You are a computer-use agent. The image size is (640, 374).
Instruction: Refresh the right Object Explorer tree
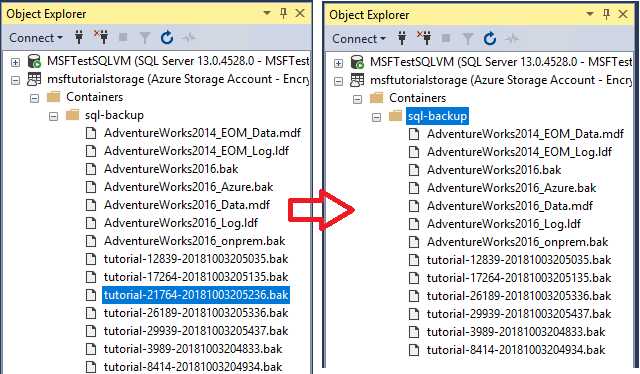[490, 38]
